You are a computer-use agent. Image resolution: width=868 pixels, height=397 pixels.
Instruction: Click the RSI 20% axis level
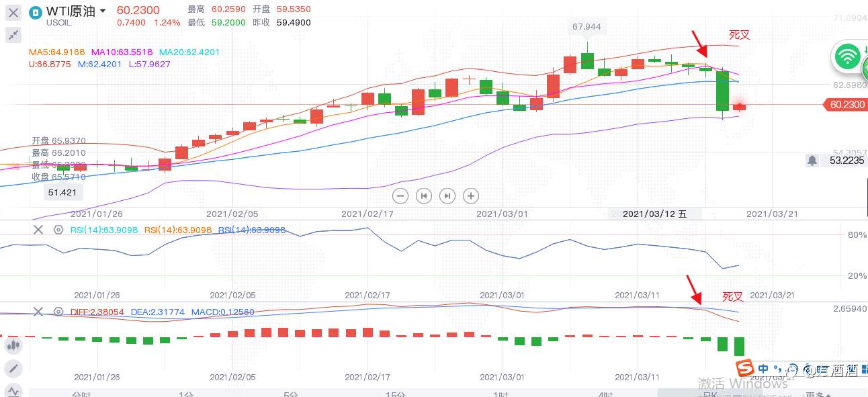tap(857, 275)
